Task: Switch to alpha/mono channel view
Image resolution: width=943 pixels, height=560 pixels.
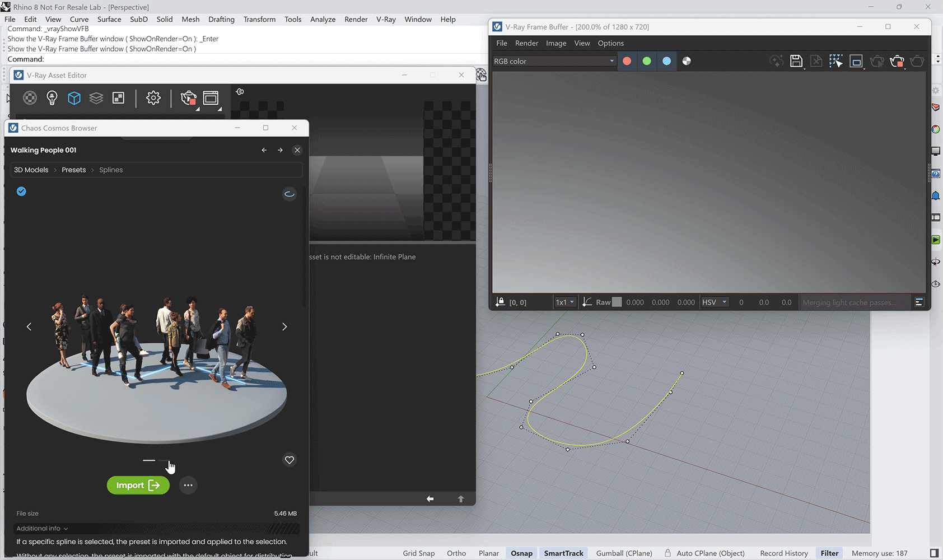Action: coord(687,61)
